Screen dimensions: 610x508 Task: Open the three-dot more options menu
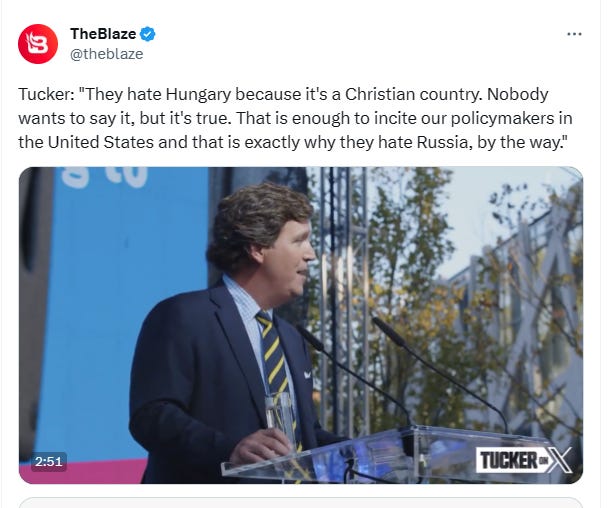(574, 34)
